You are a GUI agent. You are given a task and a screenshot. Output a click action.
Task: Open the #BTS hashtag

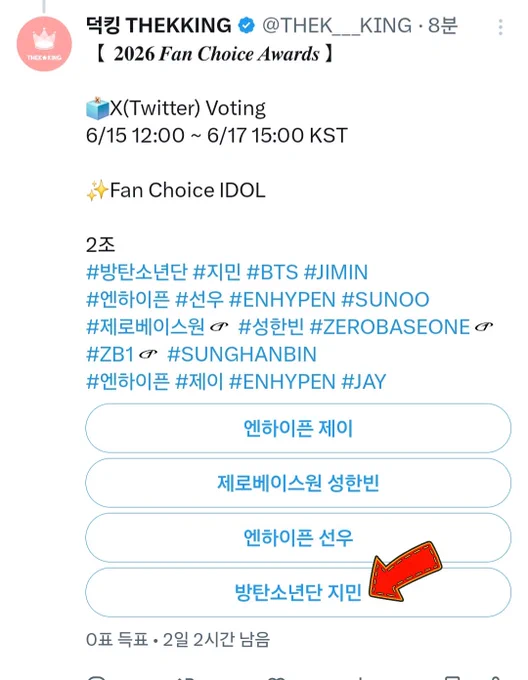tap(272, 272)
